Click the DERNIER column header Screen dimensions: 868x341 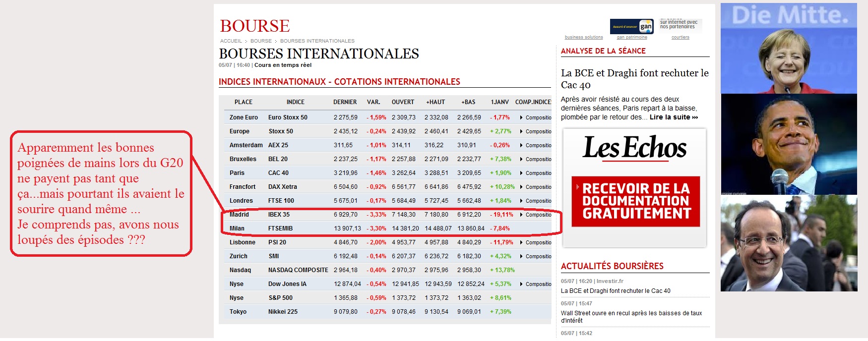pyautogui.click(x=345, y=102)
